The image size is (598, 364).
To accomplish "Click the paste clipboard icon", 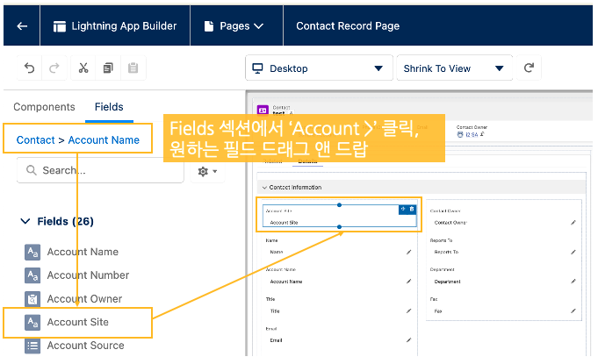I will coord(133,68).
